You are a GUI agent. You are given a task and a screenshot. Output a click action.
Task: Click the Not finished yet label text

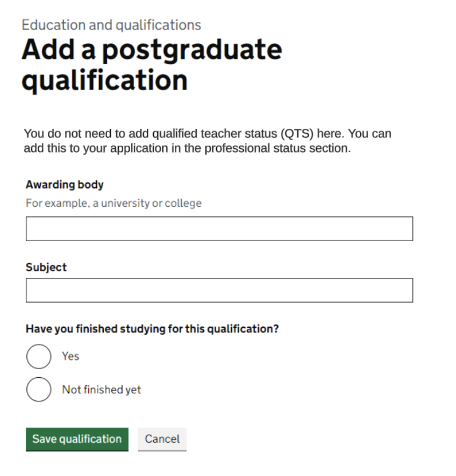102,390
